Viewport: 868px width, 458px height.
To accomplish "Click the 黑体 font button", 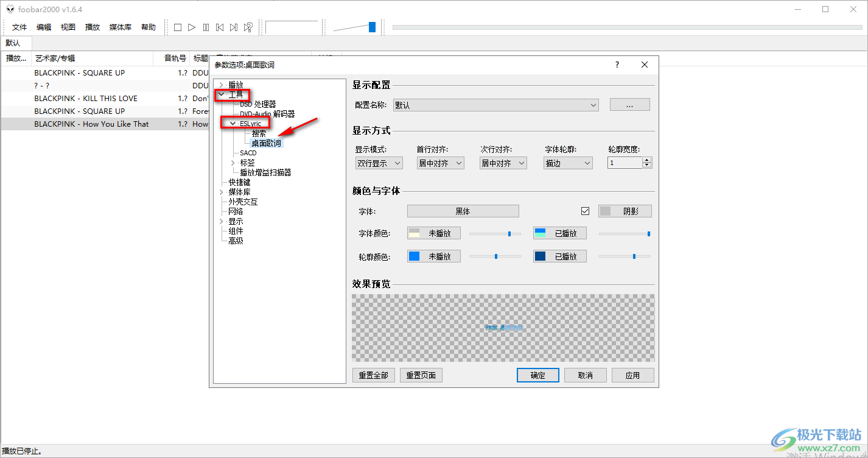I will (x=463, y=211).
